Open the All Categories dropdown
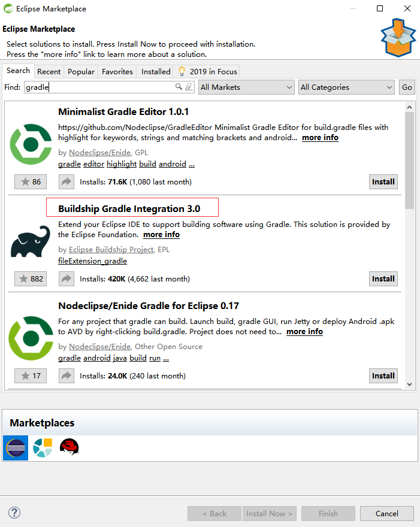The height and width of the screenshot is (527, 420). (x=346, y=87)
